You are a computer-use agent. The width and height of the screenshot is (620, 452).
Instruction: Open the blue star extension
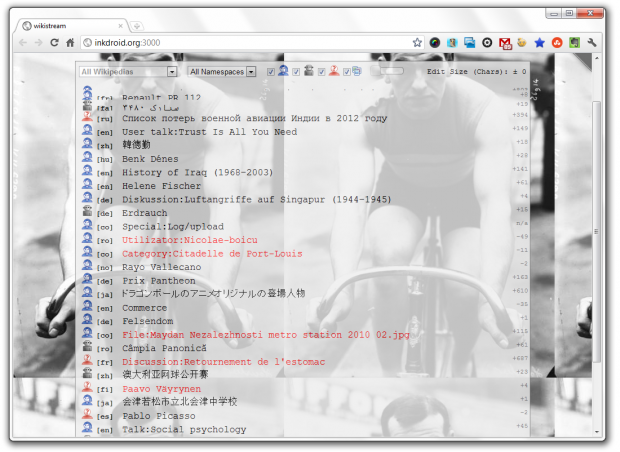(x=539, y=42)
